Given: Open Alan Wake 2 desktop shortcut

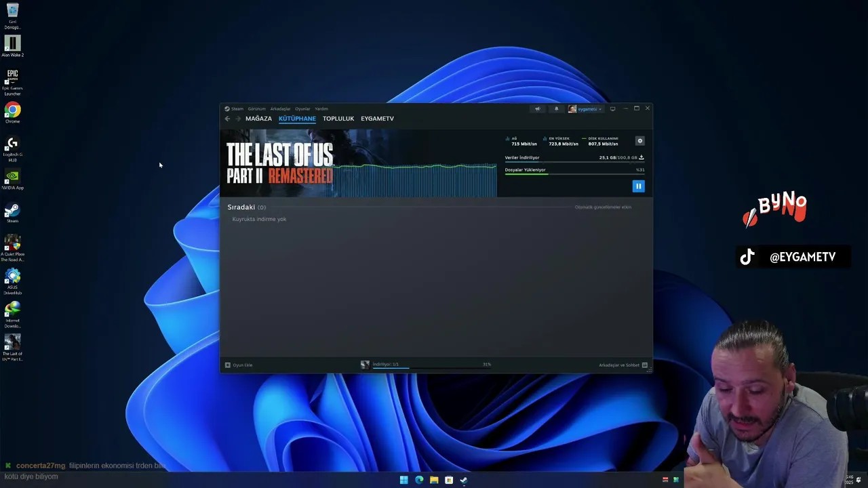Looking at the screenshot, I should coord(12,47).
